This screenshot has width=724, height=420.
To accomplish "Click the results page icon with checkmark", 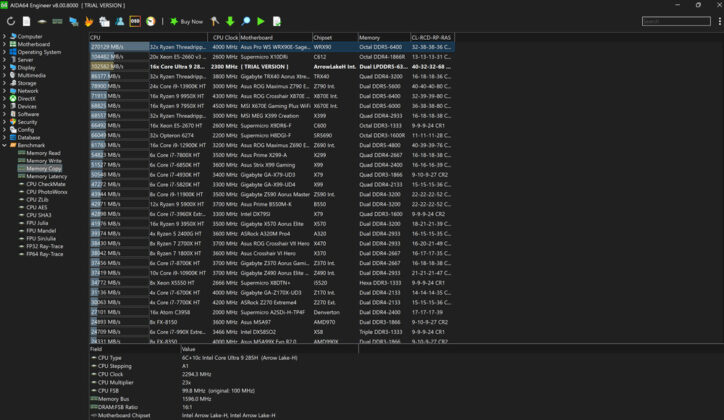I will pos(277,21).
